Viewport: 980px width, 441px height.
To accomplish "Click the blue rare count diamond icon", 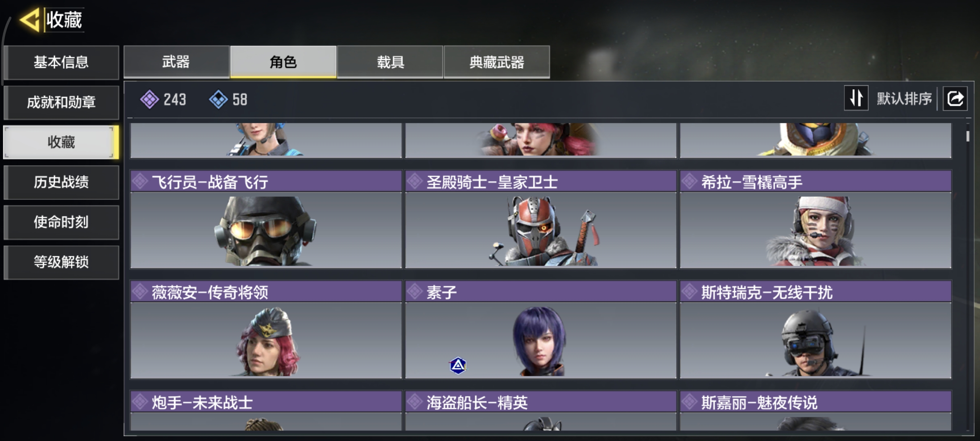I will point(218,99).
